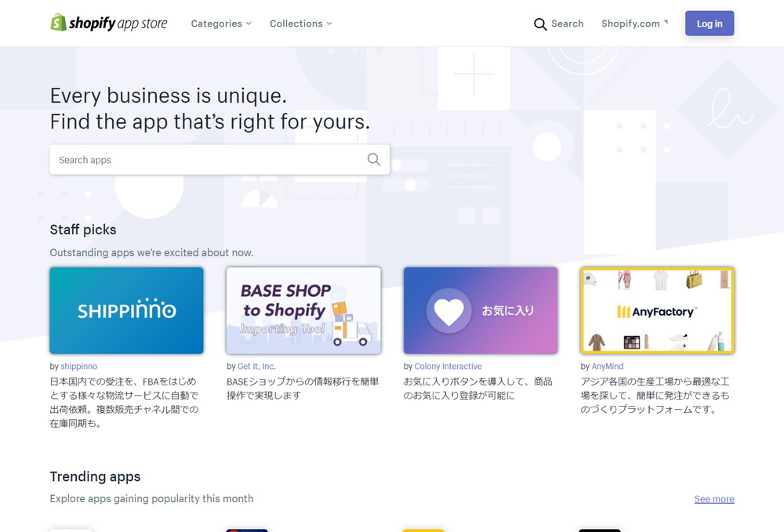Open the Categories dropdown menu
The width and height of the screenshot is (784, 532).
(x=221, y=24)
